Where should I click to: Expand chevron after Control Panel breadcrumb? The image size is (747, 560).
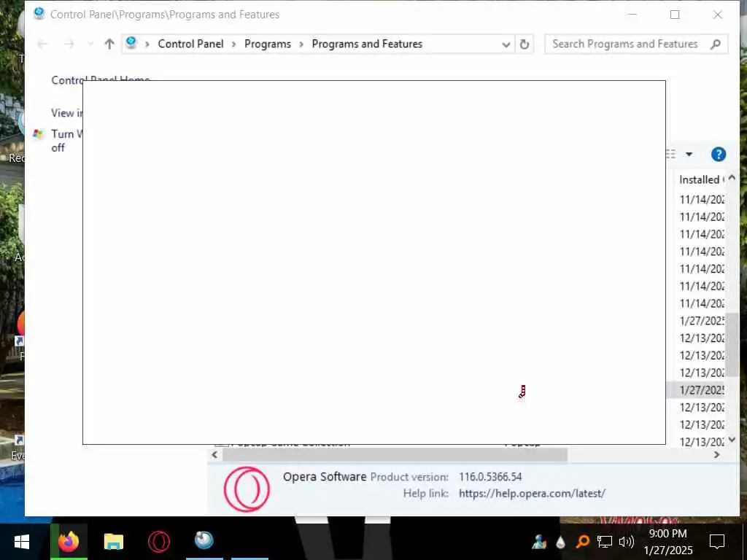click(x=234, y=44)
